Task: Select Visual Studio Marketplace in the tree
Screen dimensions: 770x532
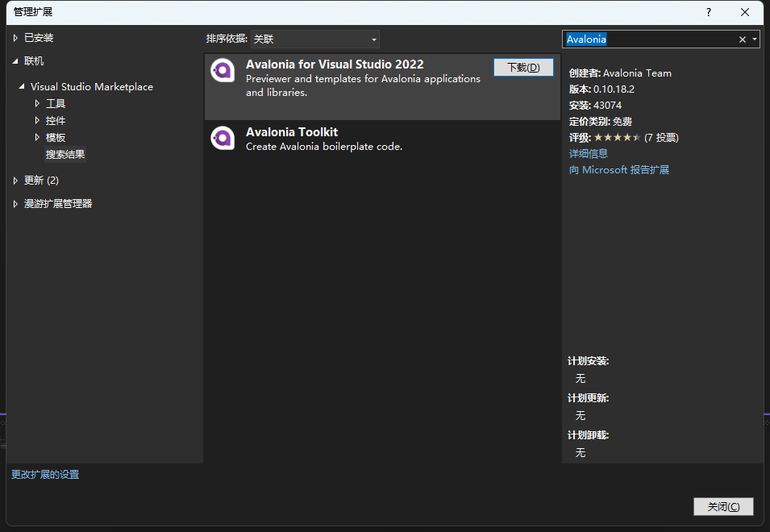Action: click(92, 87)
